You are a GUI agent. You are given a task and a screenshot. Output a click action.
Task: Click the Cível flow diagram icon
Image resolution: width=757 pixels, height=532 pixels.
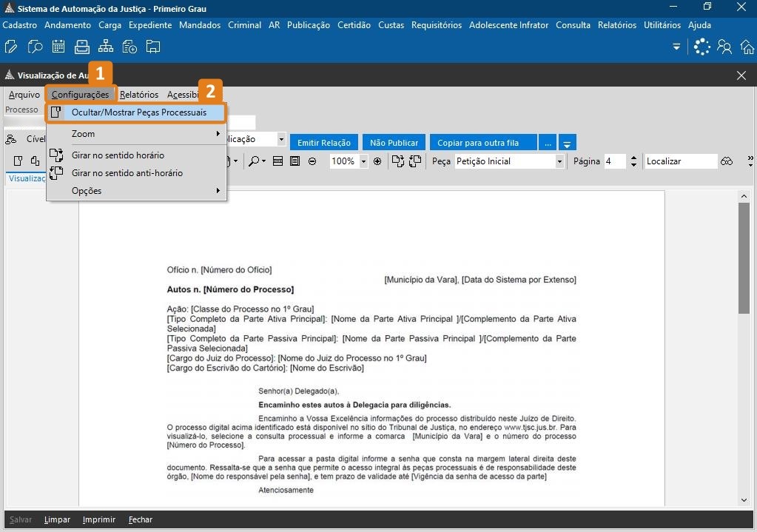pos(10,140)
